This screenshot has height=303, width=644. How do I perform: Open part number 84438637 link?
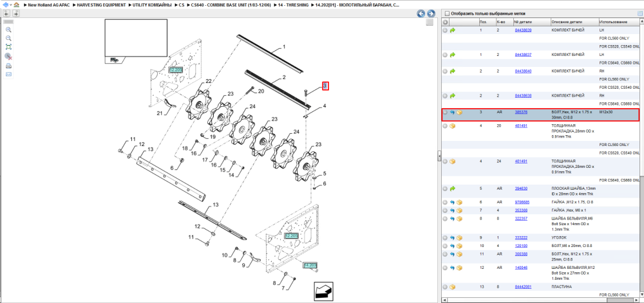click(x=523, y=55)
